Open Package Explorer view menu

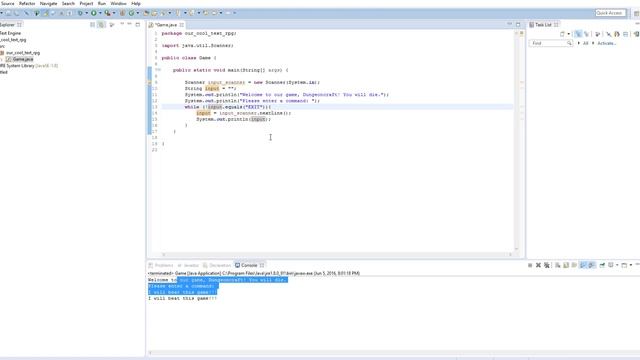tap(112, 25)
